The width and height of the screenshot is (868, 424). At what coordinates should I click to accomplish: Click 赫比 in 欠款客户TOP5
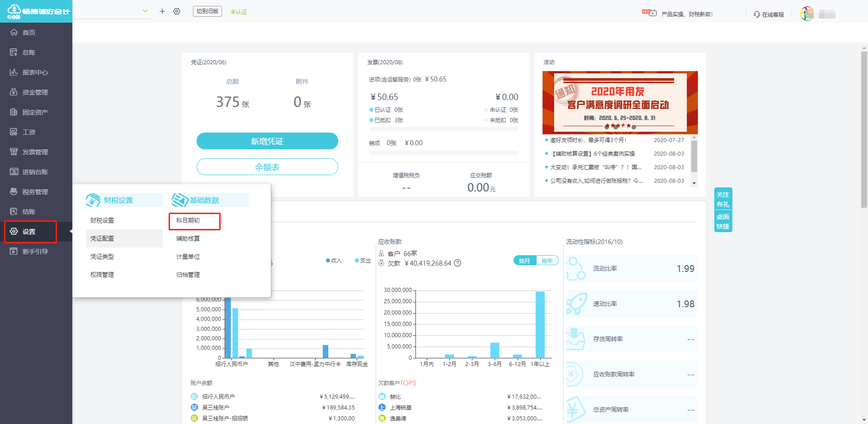coord(395,397)
